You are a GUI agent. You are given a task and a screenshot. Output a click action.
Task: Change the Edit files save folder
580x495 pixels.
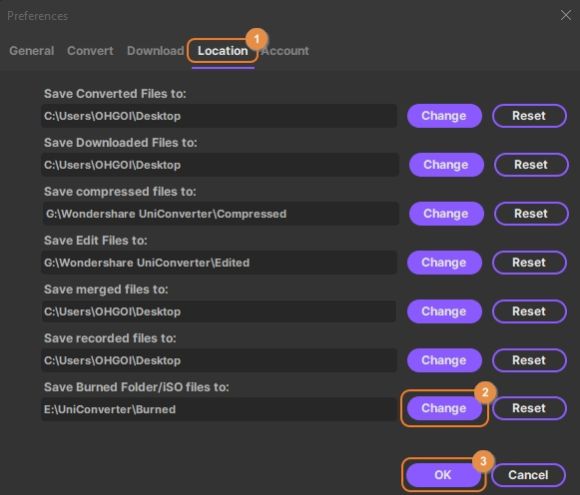coord(444,262)
